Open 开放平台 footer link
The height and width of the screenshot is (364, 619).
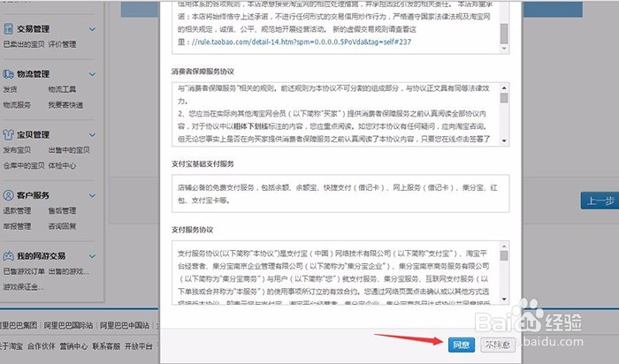tap(139, 346)
